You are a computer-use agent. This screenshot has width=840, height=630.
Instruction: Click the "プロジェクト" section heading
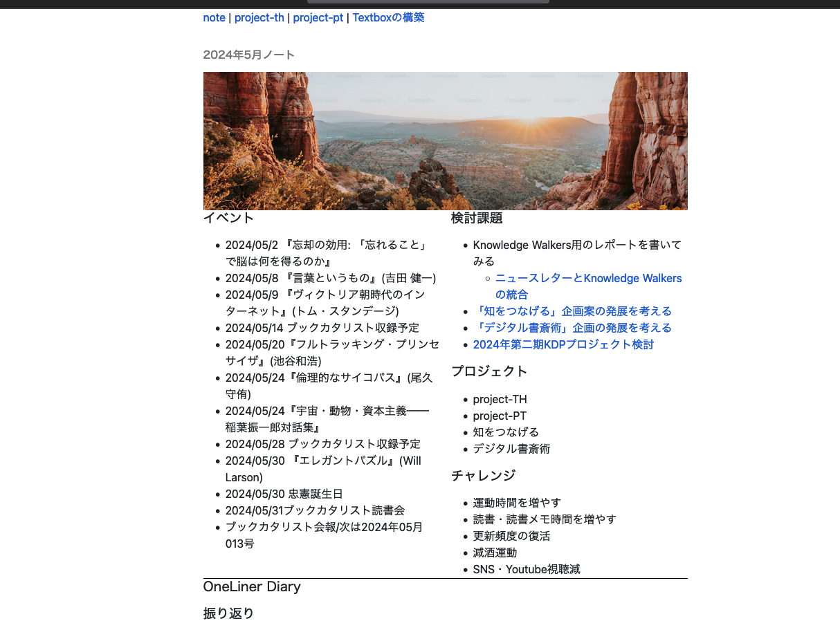pos(489,371)
